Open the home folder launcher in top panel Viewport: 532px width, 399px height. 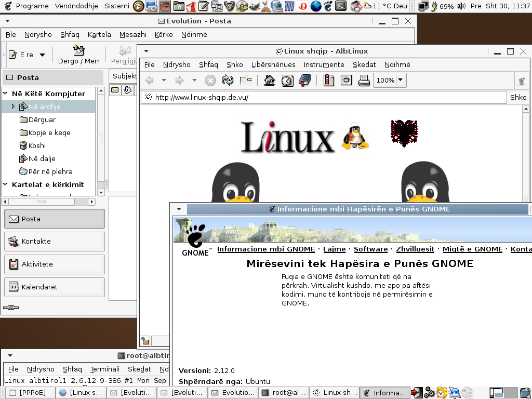179,6
